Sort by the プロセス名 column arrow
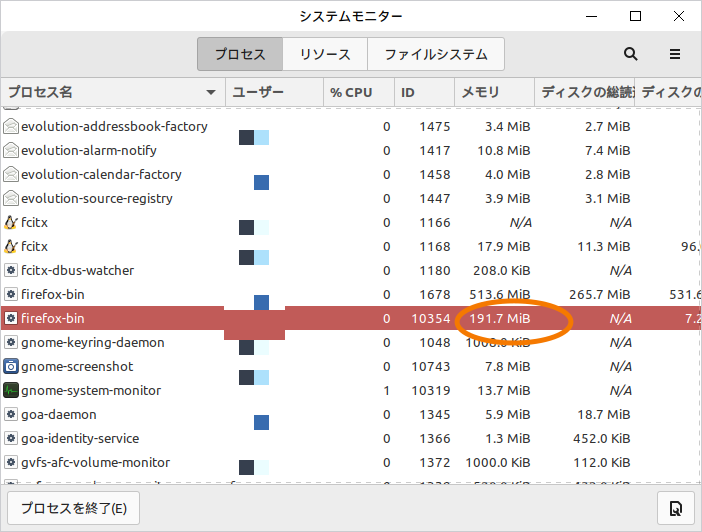This screenshot has width=702, height=532. point(211,92)
